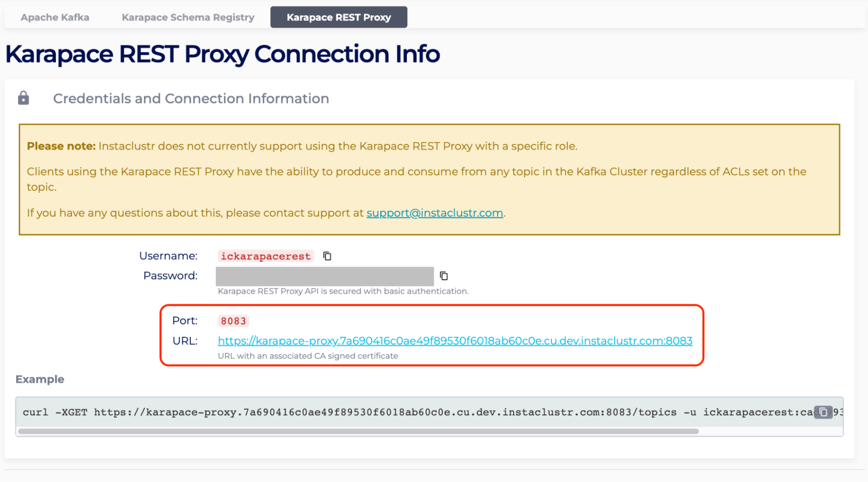Click the masked password field
The image size is (868, 482).
click(x=324, y=276)
